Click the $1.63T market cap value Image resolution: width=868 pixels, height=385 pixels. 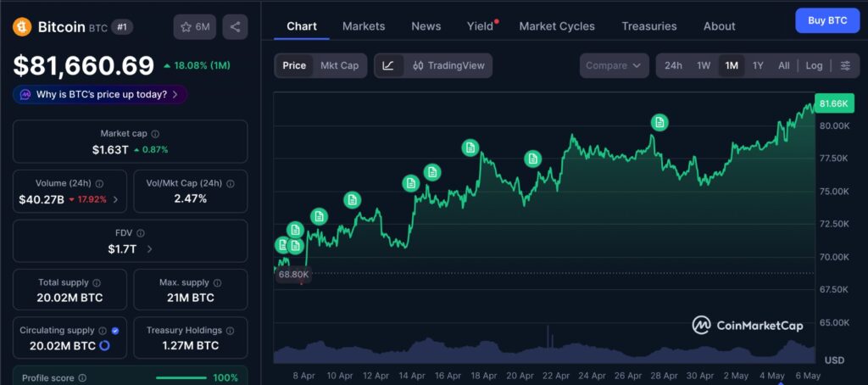(x=110, y=149)
